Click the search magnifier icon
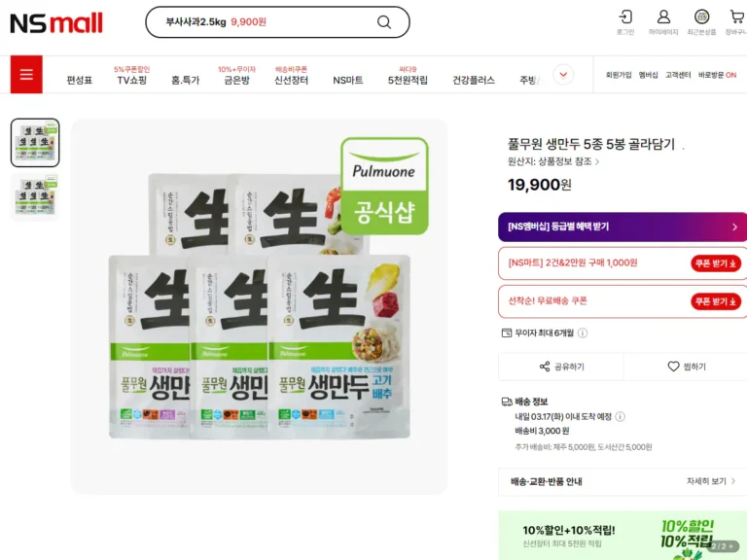747x560 pixels. coord(384,22)
